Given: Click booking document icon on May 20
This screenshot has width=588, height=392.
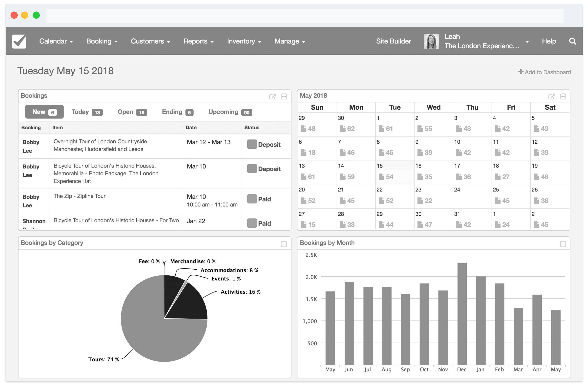Looking at the screenshot, I should (x=303, y=201).
